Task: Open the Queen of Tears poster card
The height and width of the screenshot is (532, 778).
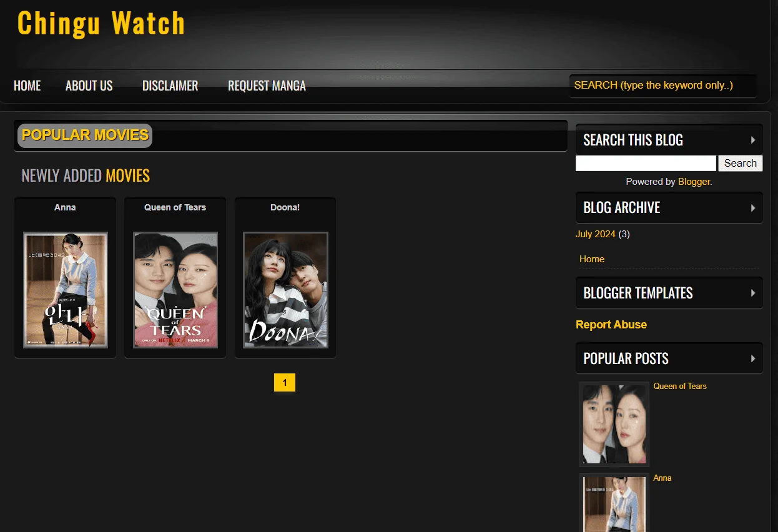Action: 175,290
